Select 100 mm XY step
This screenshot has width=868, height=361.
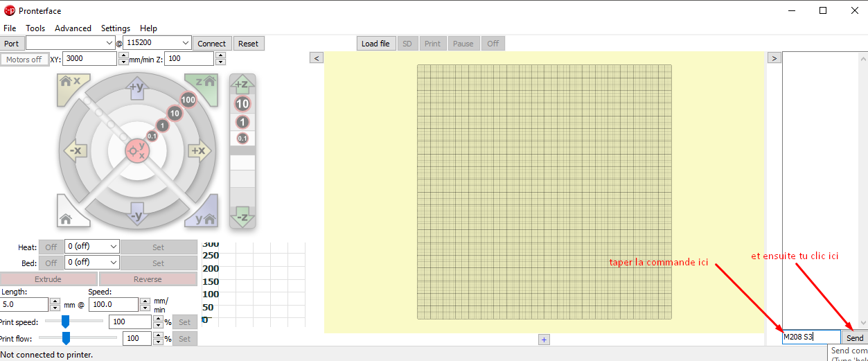click(188, 100)
